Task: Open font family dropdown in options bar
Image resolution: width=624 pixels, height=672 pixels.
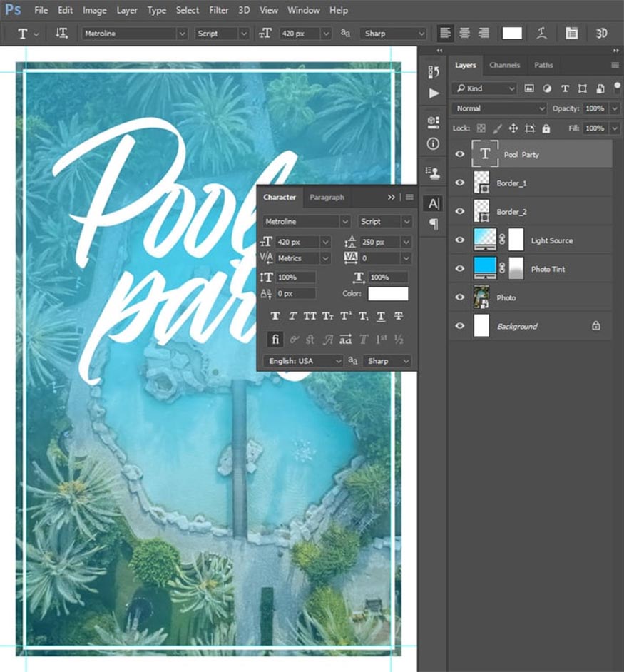Action: (182, 34)
